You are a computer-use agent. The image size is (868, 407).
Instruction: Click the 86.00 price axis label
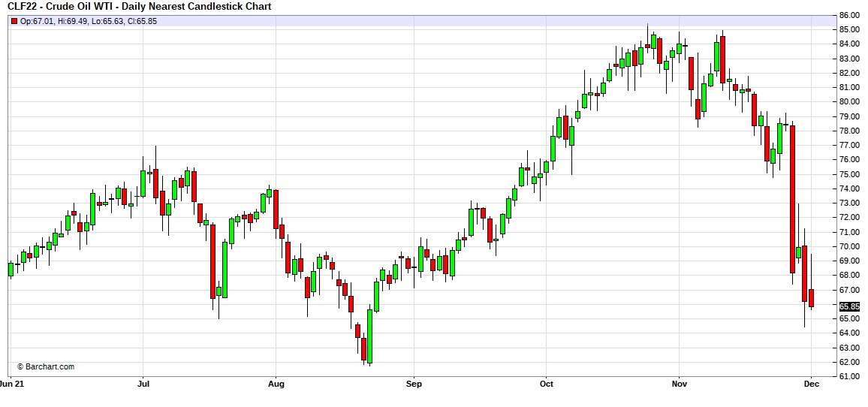point(849,15)
